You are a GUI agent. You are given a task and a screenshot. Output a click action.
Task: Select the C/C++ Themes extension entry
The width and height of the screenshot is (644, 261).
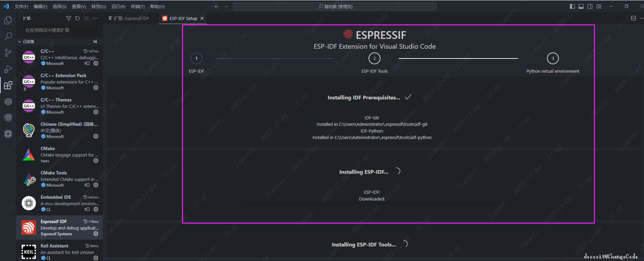59,106
